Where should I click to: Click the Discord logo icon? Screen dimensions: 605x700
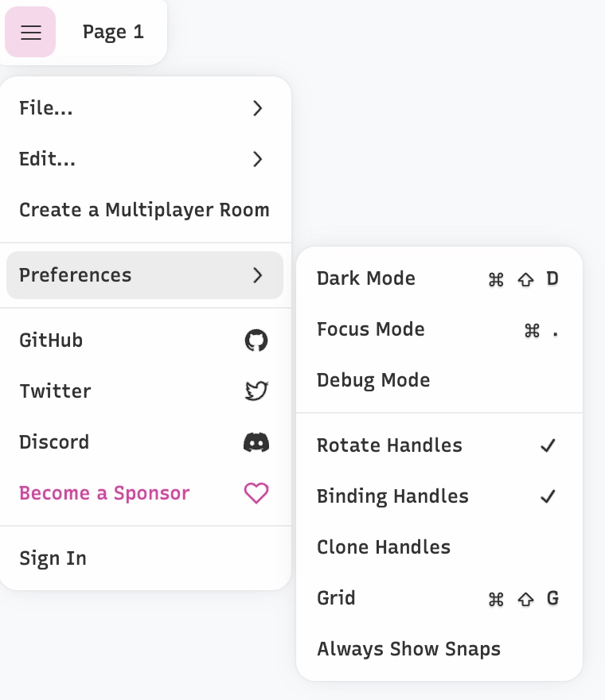[x=256, y=442]
